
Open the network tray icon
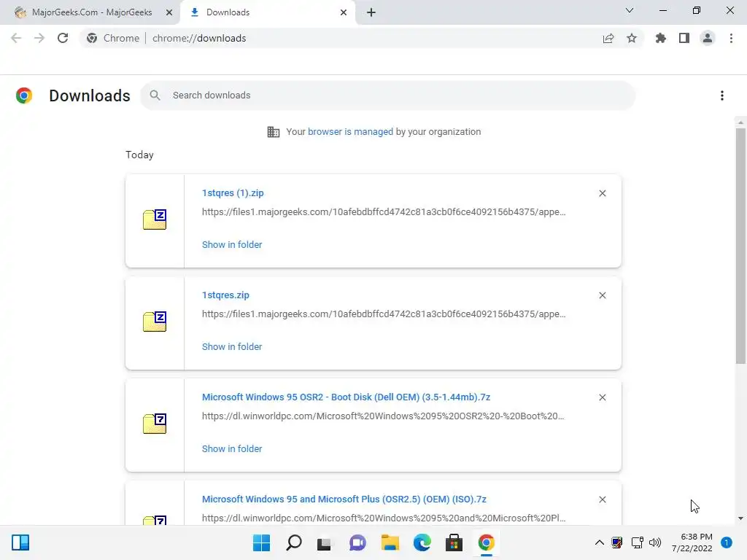coord(637,542)
